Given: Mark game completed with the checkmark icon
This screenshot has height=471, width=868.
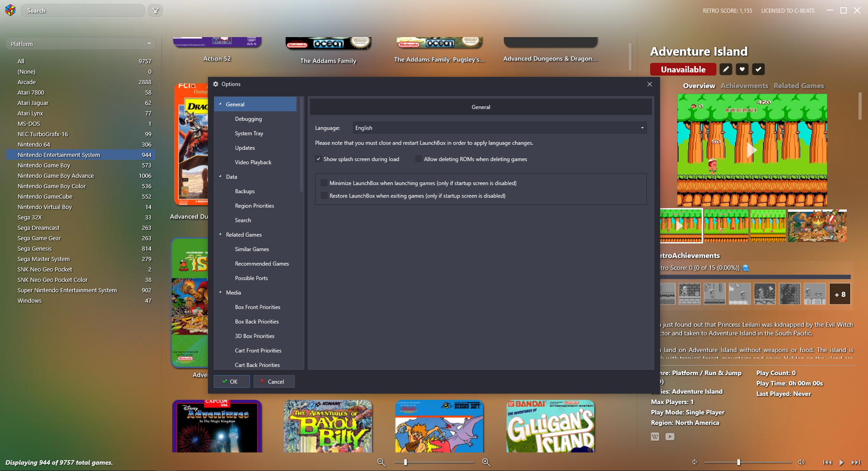Looking at the screenshot, I should 758,69.
